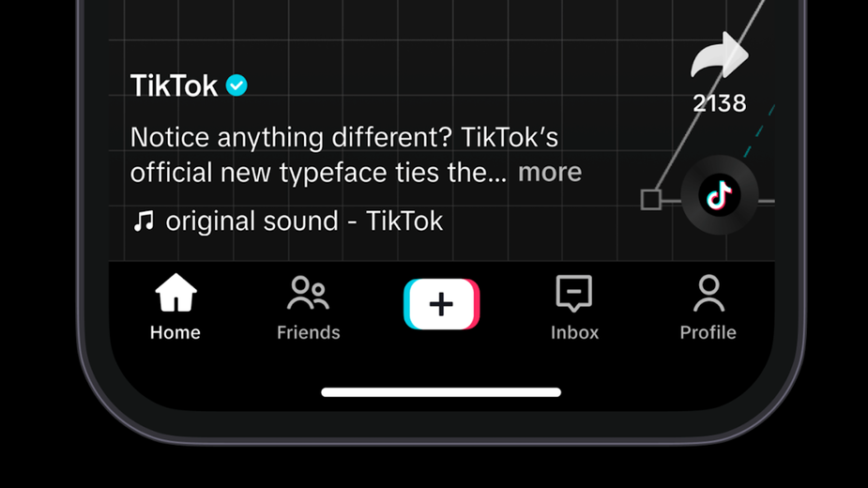Go to the Inbox tab label
The width and height of the screenshot is (868, 488).
point(574,332)
